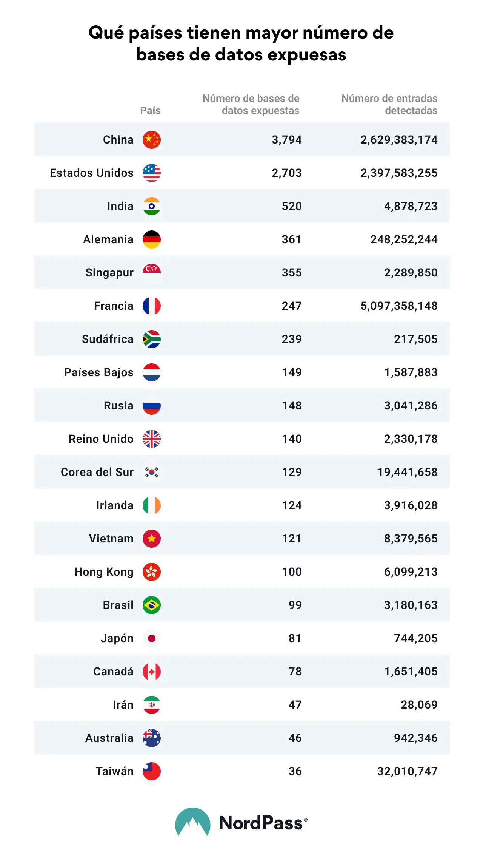
Task: Click the China flag icon
Action: tap(152, 140)
